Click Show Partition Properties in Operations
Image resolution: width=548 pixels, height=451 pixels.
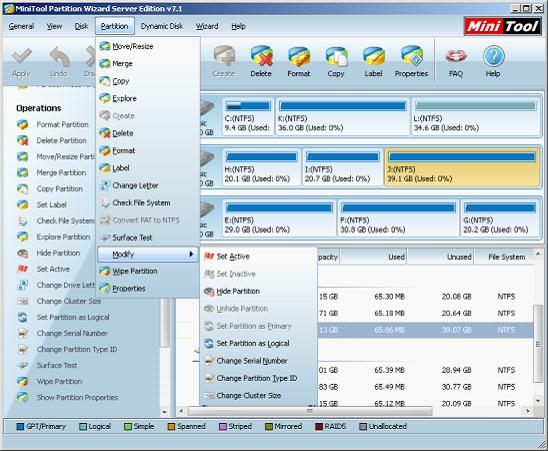[77, 398]
